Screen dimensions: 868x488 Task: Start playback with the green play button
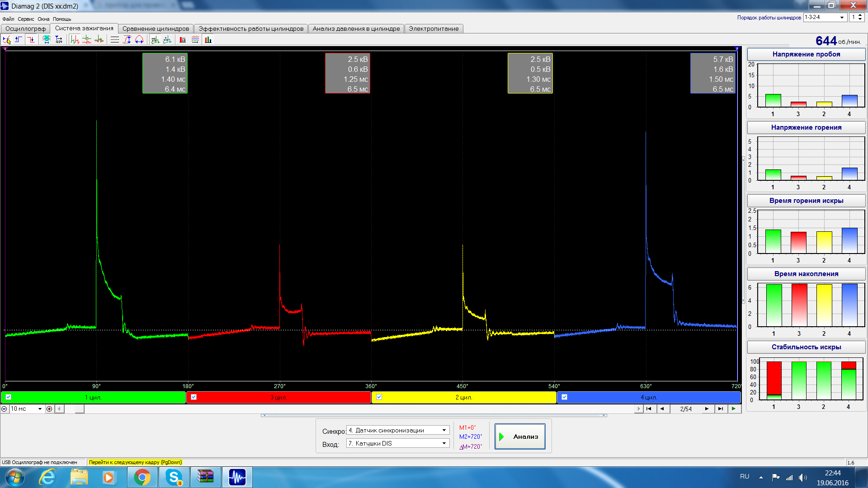click(x=734, y=409)
